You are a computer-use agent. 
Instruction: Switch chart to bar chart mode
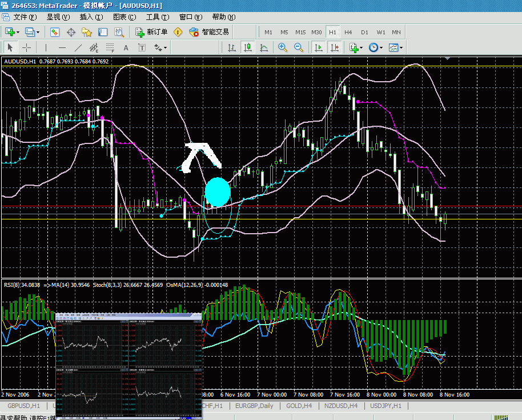[x=231, y=48]
